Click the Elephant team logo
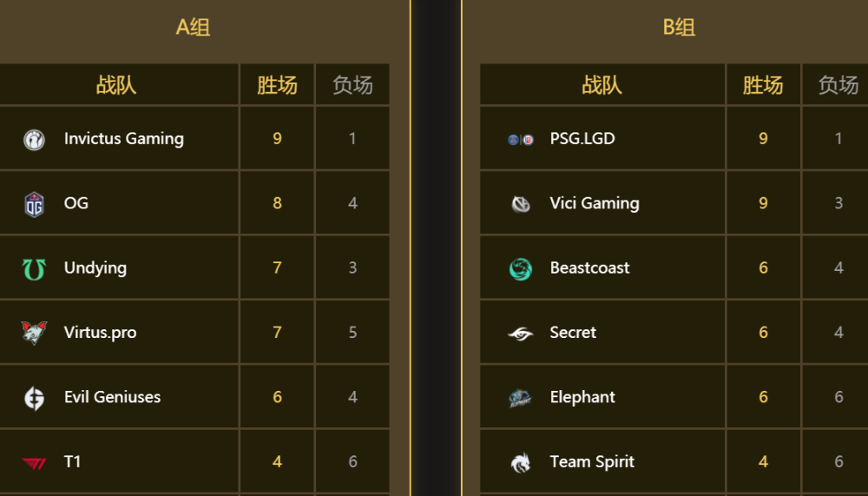This screenshot has width=868, height=496. pos(520,398)
